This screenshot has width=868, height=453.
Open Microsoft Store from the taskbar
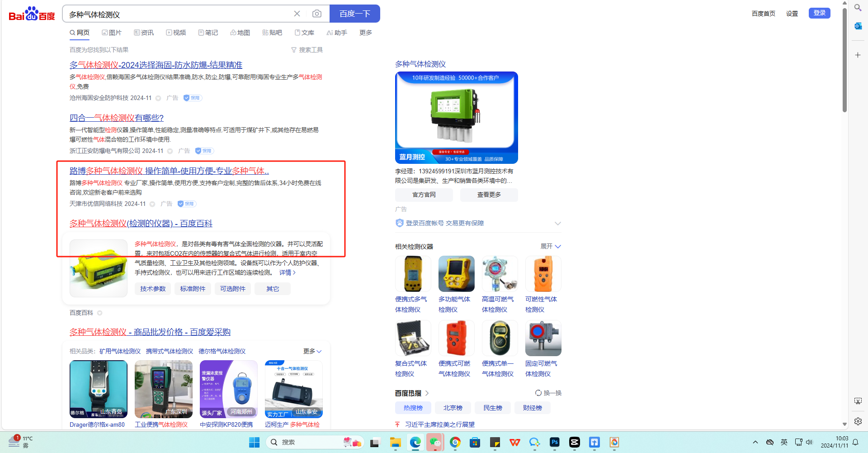click(x=475, y=442)
